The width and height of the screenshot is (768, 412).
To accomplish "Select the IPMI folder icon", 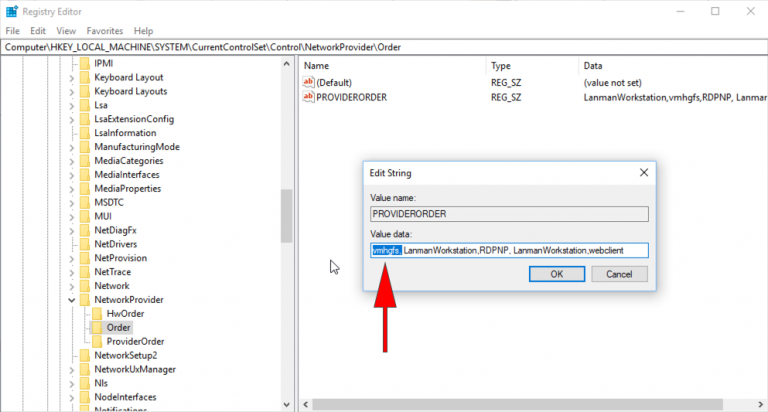I will pyautogui.click(x=85, y=63).
